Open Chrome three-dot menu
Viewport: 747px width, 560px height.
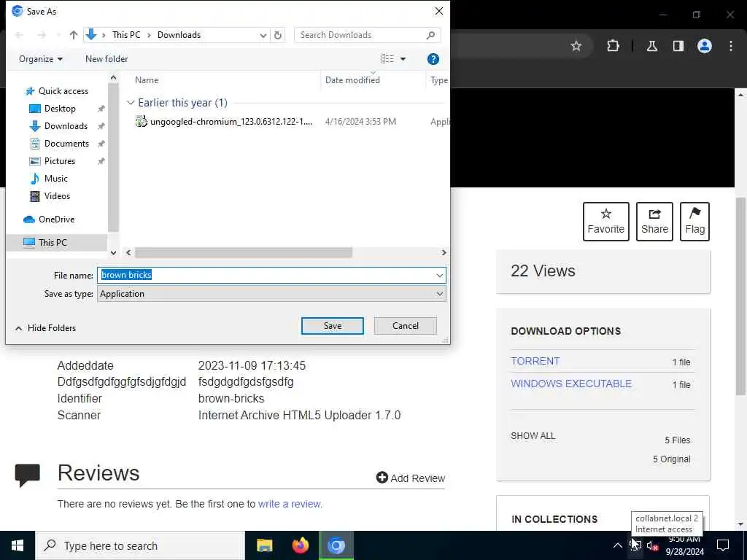[x=731, y=46]
